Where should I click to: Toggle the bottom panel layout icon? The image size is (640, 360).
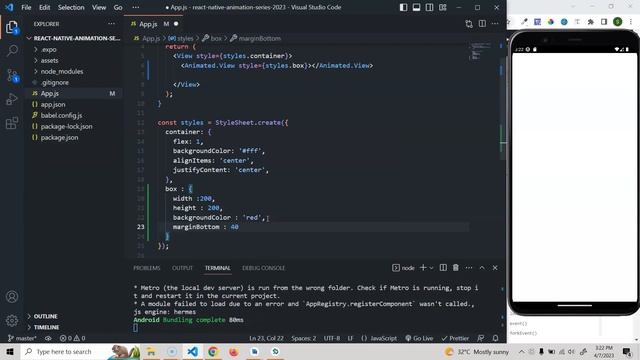coord(416,7)
